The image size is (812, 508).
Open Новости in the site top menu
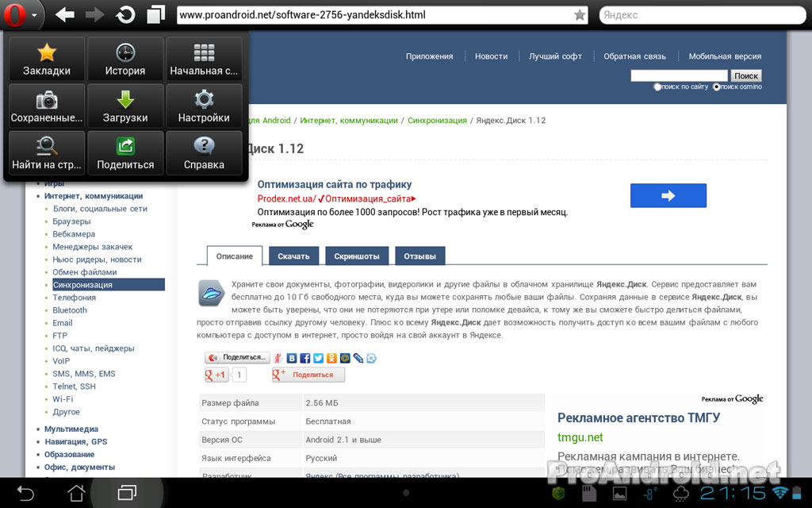(x=492, y=56)
